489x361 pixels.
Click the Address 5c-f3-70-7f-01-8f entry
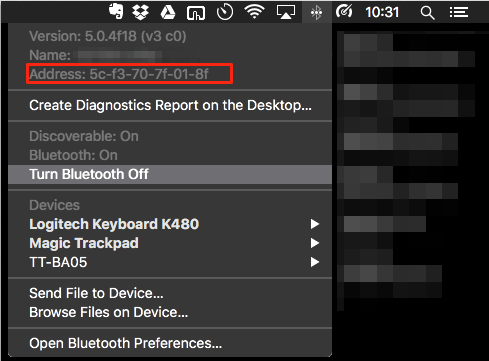pos(119,74)
